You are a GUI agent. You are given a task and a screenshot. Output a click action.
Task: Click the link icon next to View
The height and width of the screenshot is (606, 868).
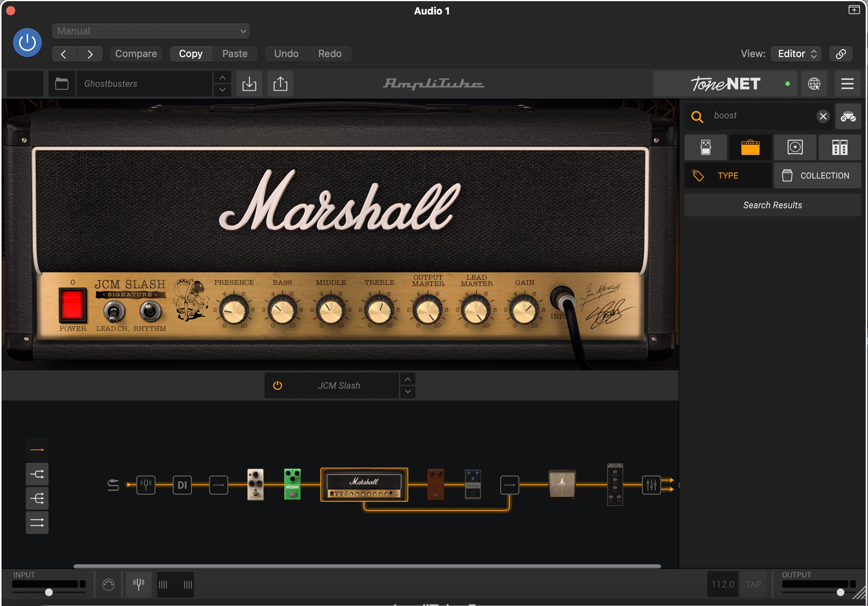[841, 54]
